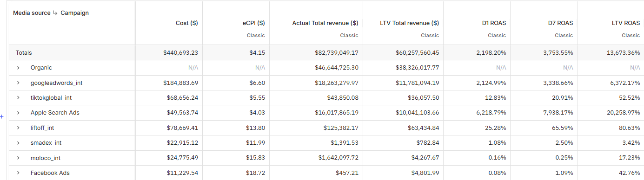Sort by Actual Total revenue ($) header
This screenshot has width=644, height=180.
tap(325, 23)
